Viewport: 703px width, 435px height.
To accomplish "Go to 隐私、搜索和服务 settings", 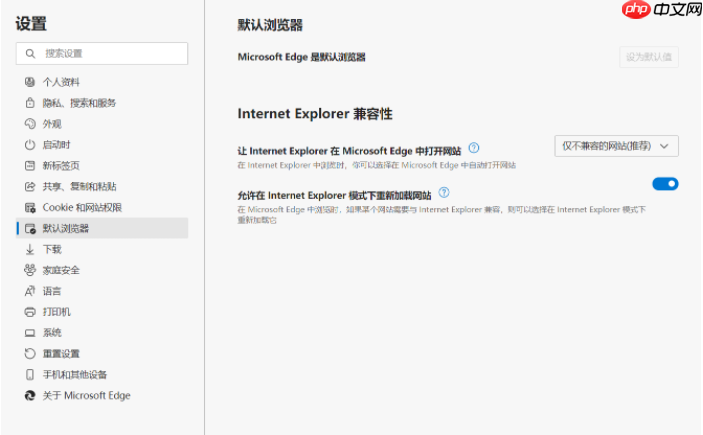I will pos(102,103).
